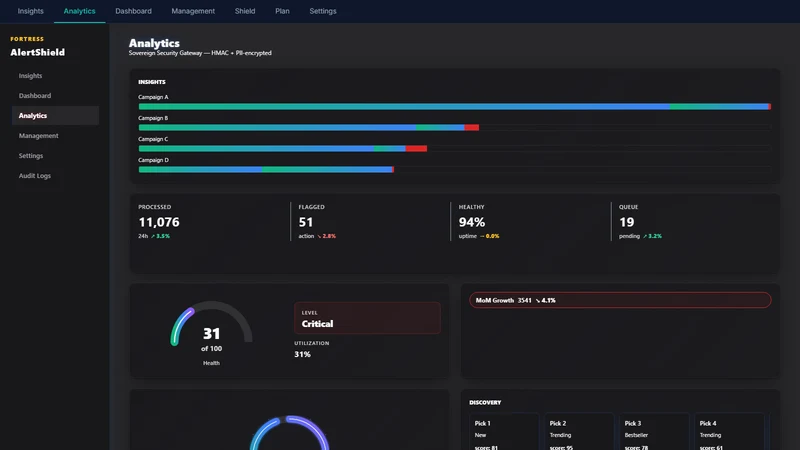Screen dimensions: 800x450
Task: Click the Utilization 31% value
Action: click(303, 354)
